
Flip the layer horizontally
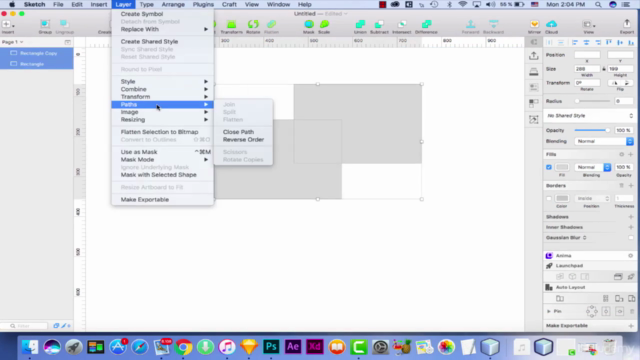615,83
